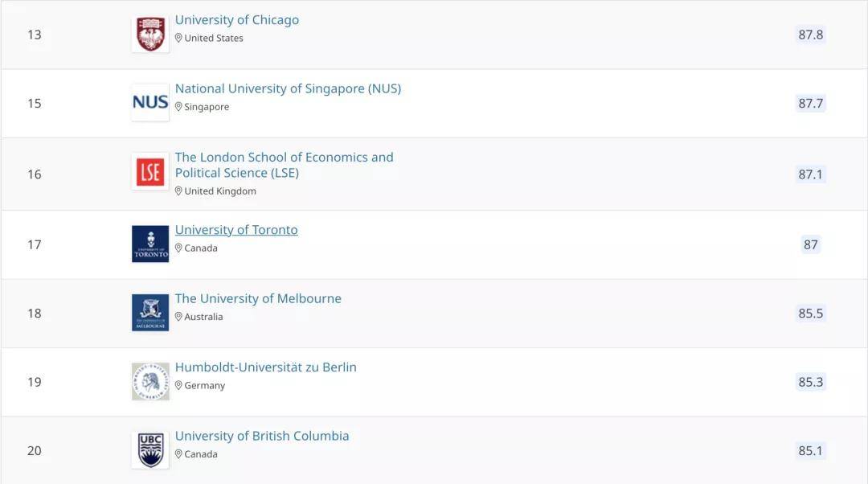Open London School of Economics link

(x=284, y=165)
